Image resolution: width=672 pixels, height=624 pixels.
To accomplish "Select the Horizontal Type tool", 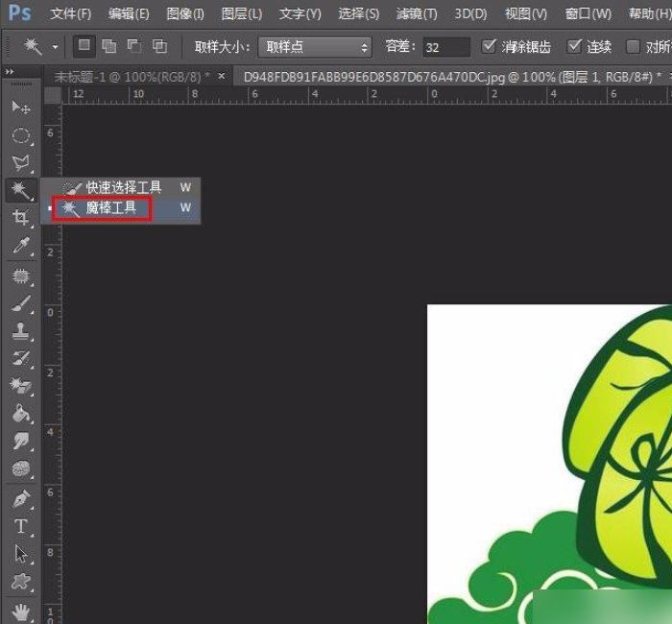I will coord(20,526).
